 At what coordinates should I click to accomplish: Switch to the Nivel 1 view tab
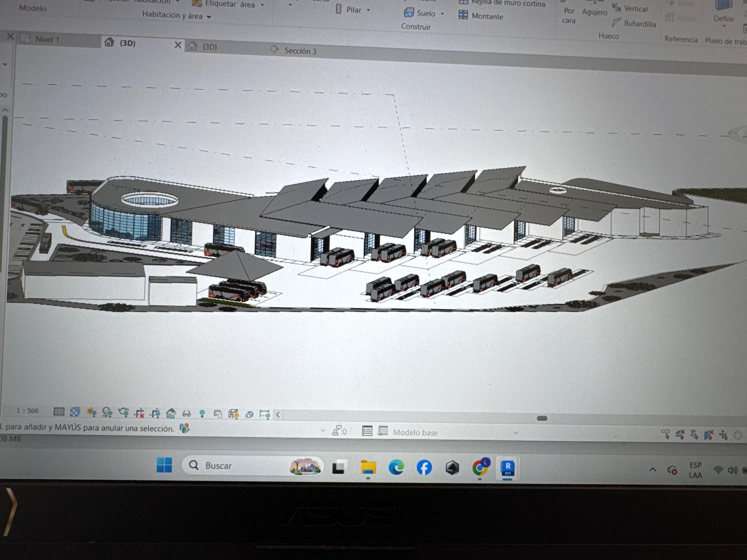[47, 39]
